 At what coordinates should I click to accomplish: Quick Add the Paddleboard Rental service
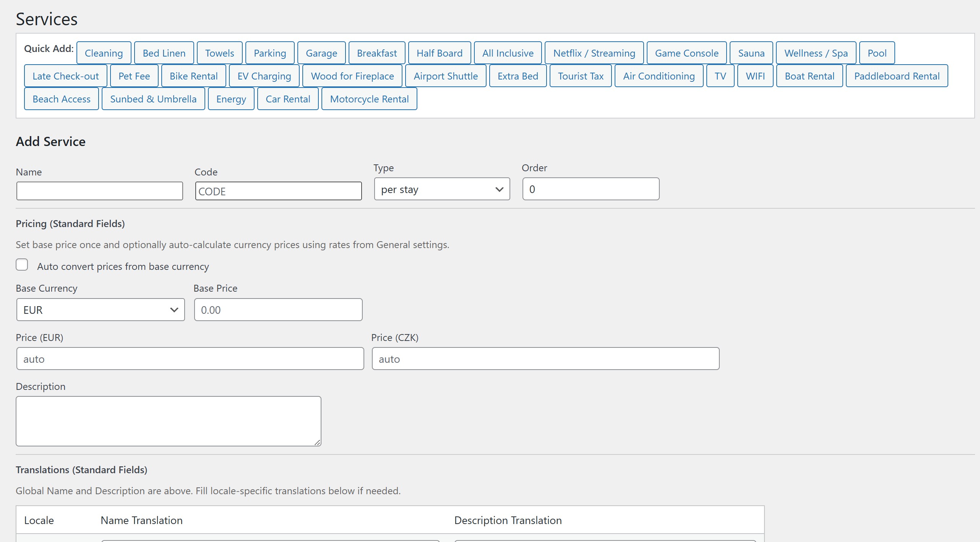(897, 76)
